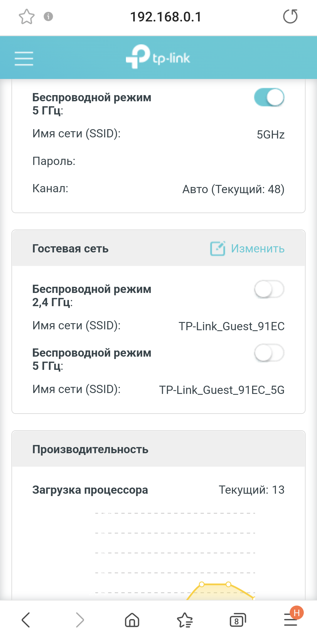The image size is (317, 644).
Task: Click the Производительность section header
Action: click(x=90, y=449)
